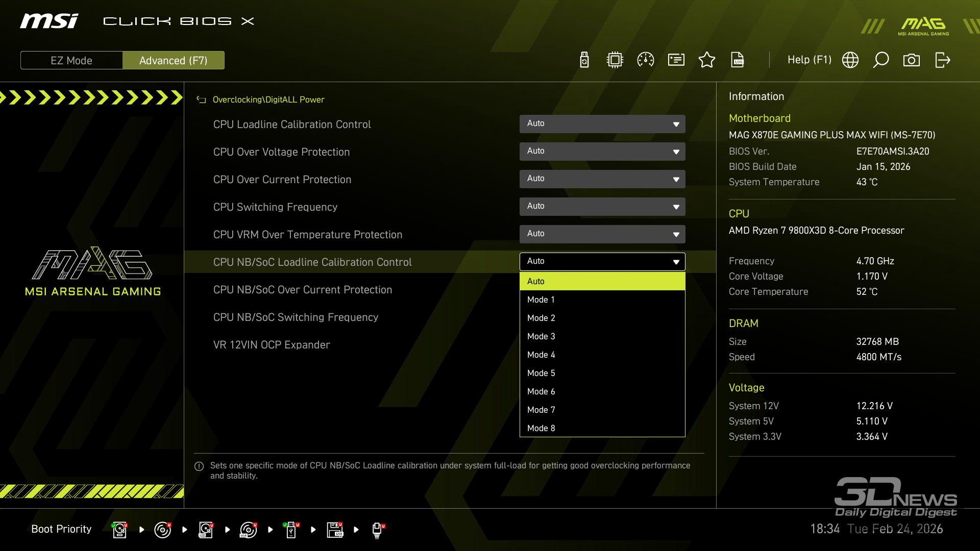Open the LOG file icon
The width and height of the screenshot is (980, 551).
(x=738, y=60)
